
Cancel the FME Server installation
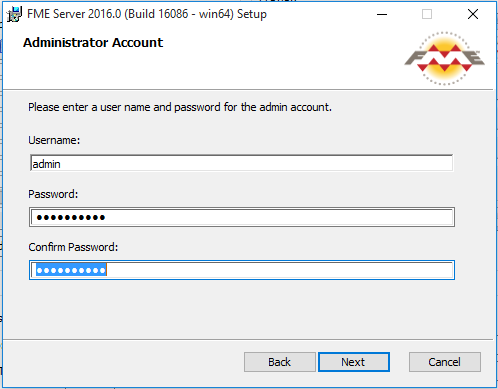[x=445, y=362]
